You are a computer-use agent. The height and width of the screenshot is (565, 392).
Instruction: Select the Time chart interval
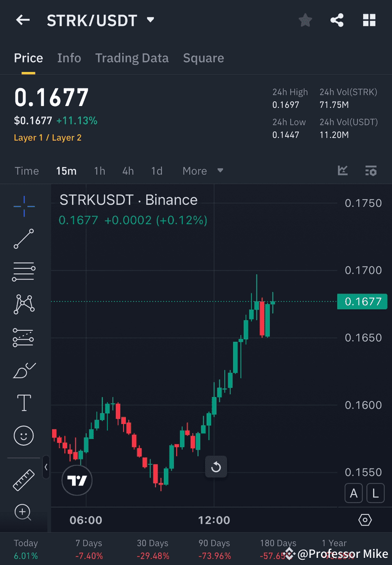27,171
